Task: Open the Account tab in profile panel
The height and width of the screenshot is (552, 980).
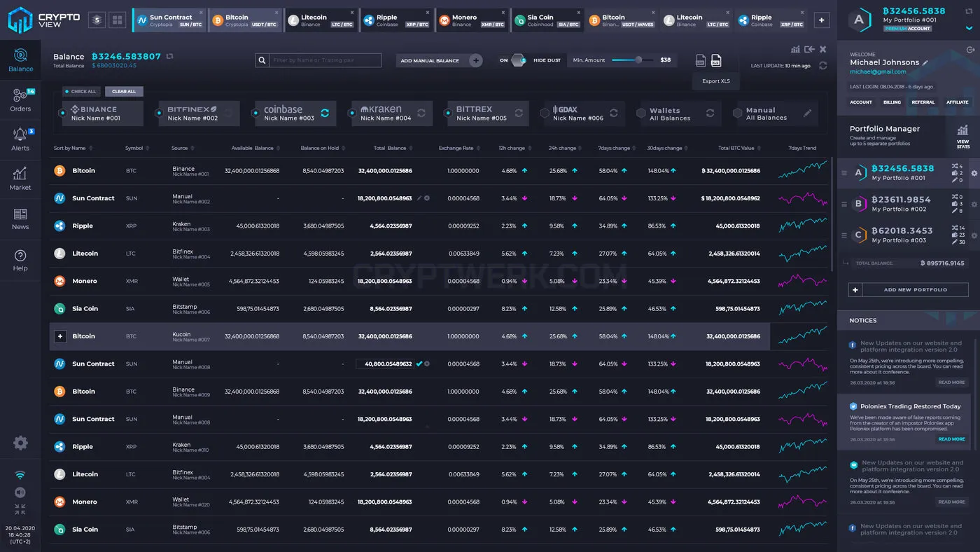Action: [861, 102]
